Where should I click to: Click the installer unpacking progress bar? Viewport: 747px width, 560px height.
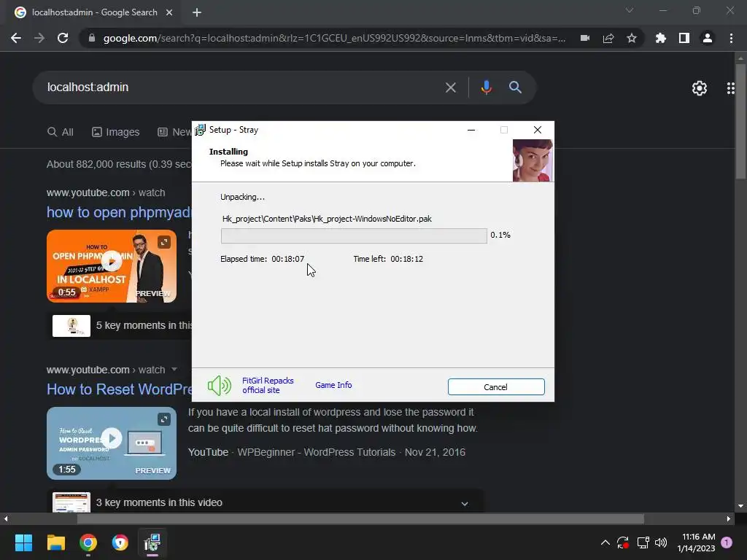(x=354, y=236)
